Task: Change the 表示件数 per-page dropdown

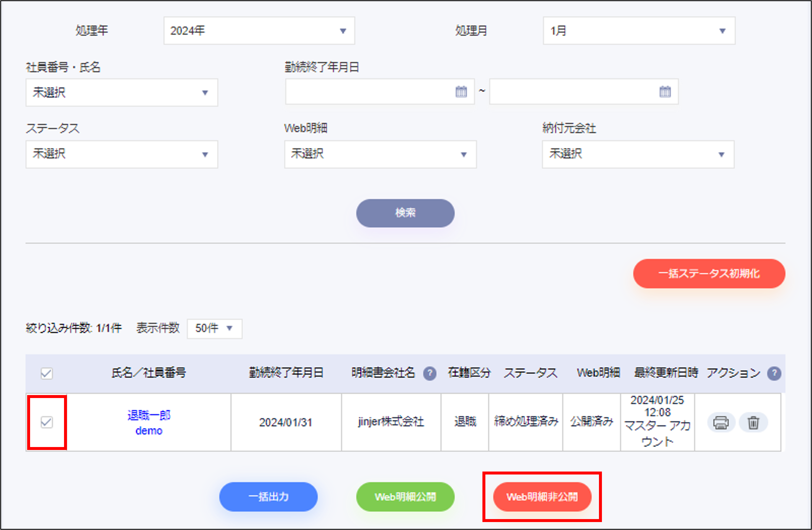Action: point(214,329)
